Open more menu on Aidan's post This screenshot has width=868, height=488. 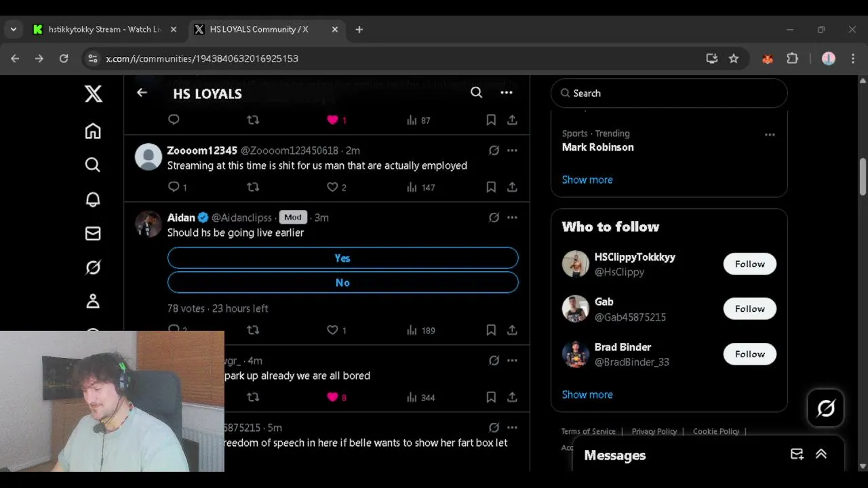click(x=512, y=218)
